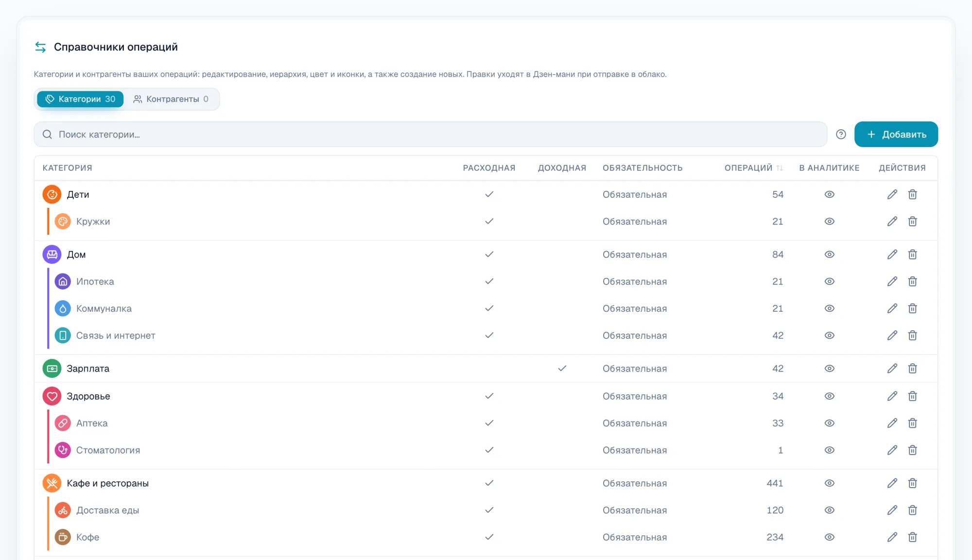The width and height of the screenshot is (972, 560).
Task: Click the purple Дом sofa icon
Action: tap(52, 255)
